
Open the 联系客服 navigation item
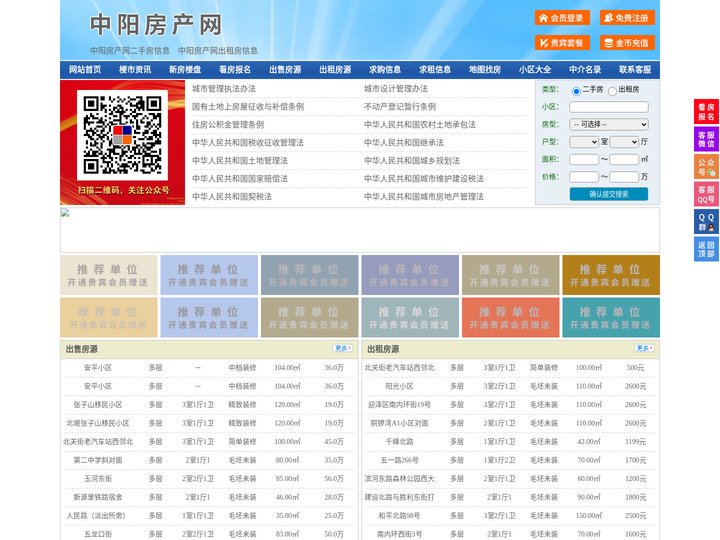(x=635, y=70)
